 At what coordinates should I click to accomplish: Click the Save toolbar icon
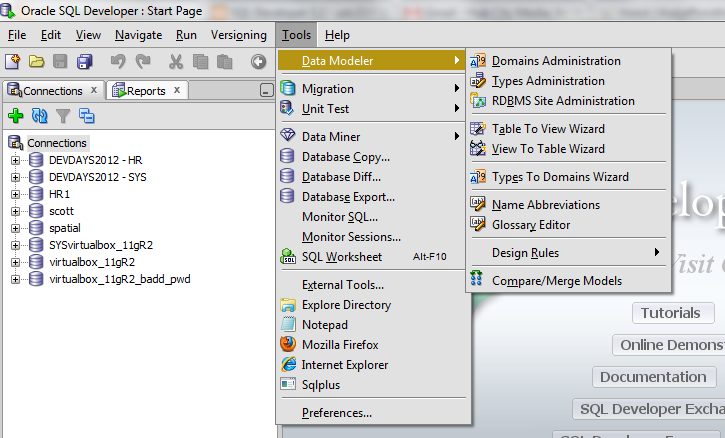click(60, 62)
